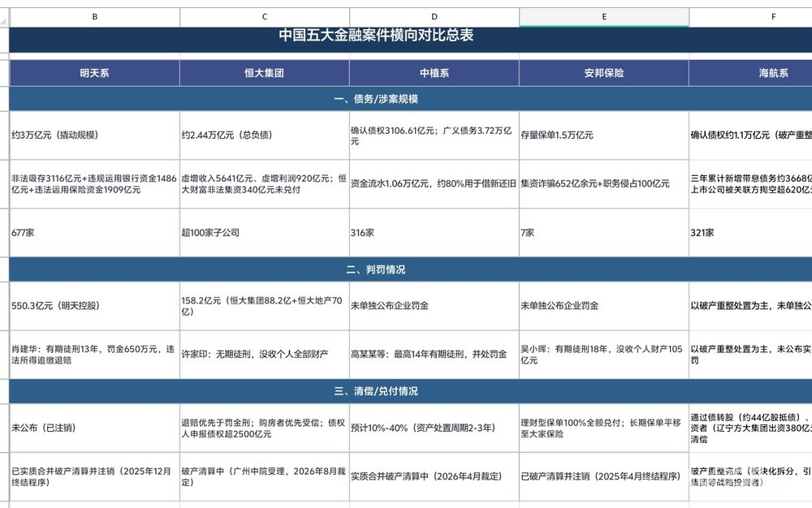Select cell 677家

coord(95,233)
